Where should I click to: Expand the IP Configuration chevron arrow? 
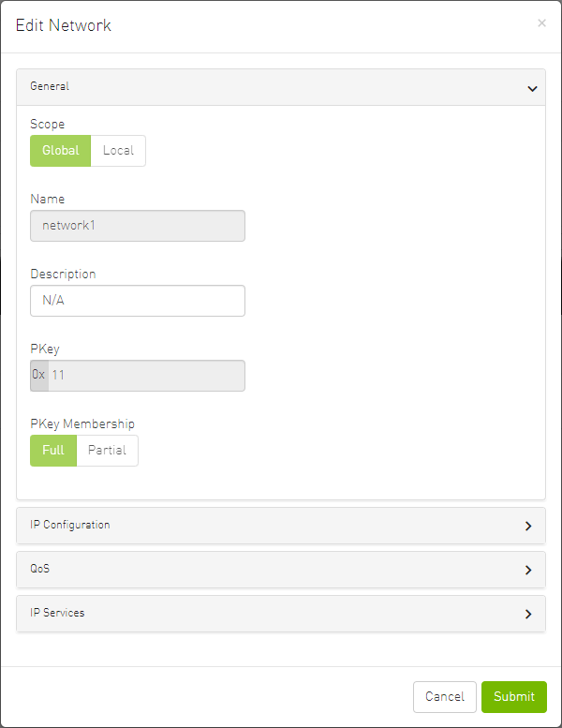point(528,527)
